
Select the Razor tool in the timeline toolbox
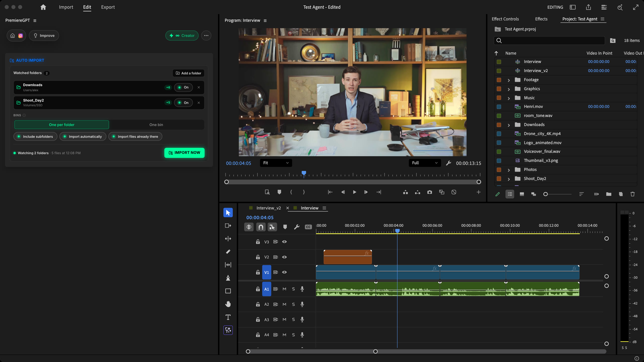(x=228, y=252)
